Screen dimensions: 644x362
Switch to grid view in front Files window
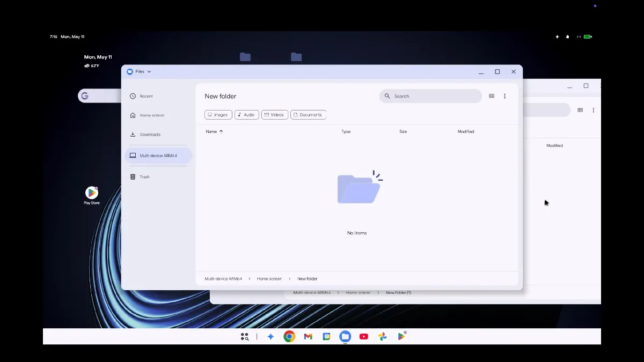click(492, 96)
